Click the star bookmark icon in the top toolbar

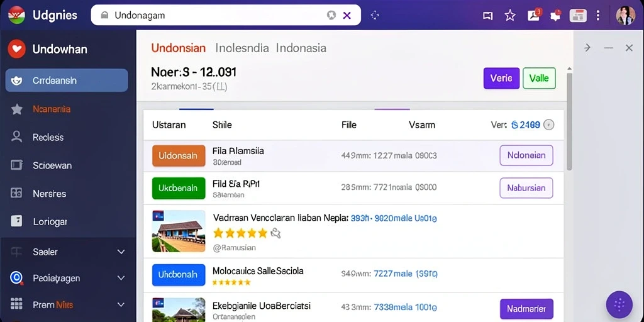click(509, 16)
